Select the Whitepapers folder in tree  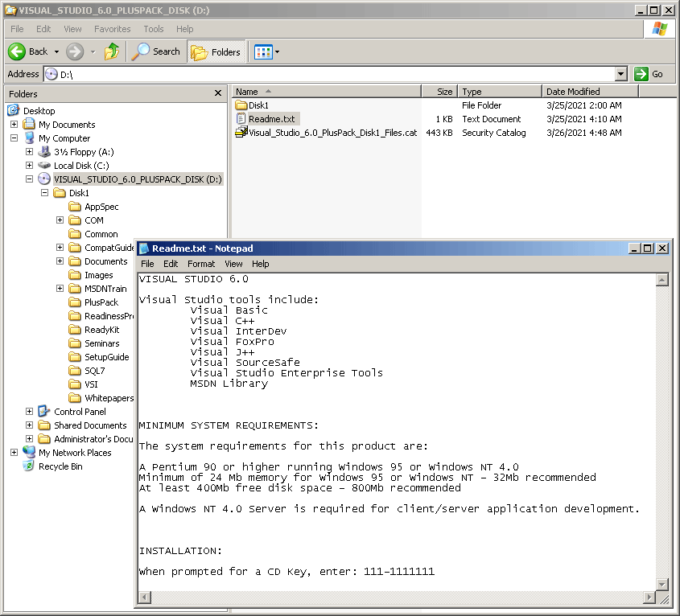[x=109, y=398]
